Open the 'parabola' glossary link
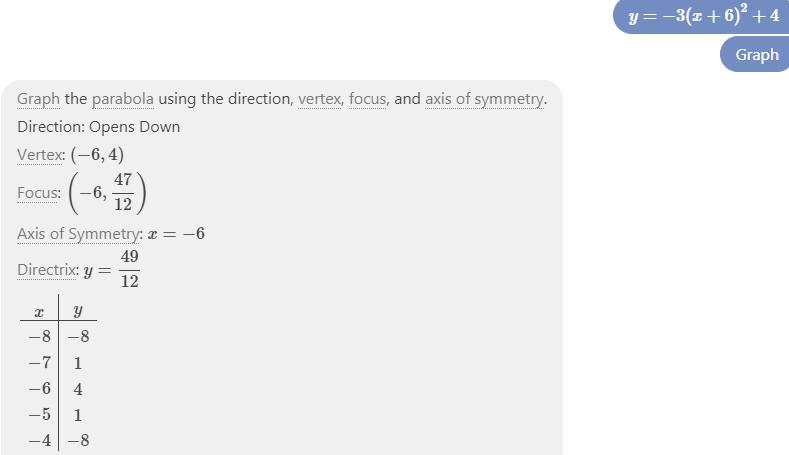789x455 pixels. (123, 99)
